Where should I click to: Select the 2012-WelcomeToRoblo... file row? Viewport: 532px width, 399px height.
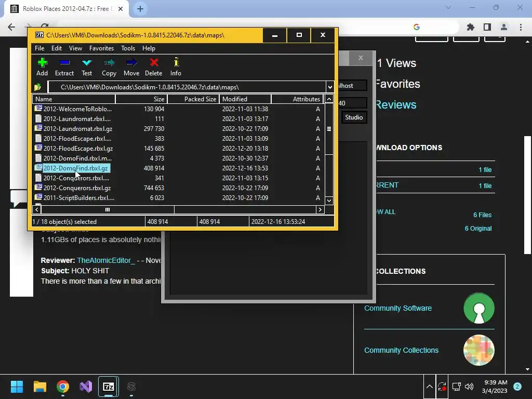click(x=178, y=109)
